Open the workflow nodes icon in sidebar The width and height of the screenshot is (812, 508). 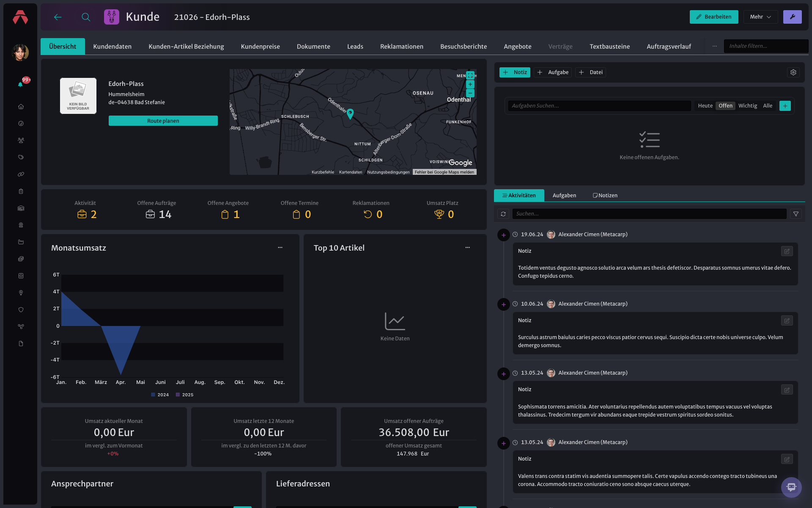(21, 327)
